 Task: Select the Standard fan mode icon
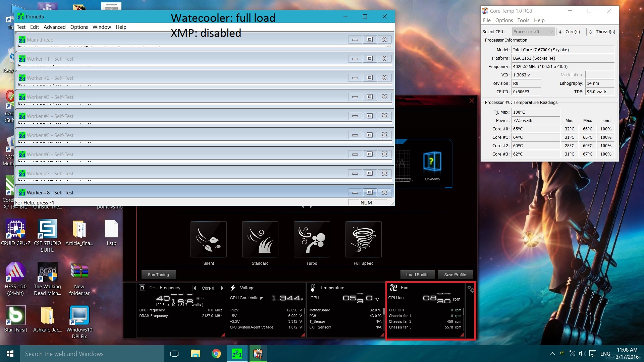(260, 239)
